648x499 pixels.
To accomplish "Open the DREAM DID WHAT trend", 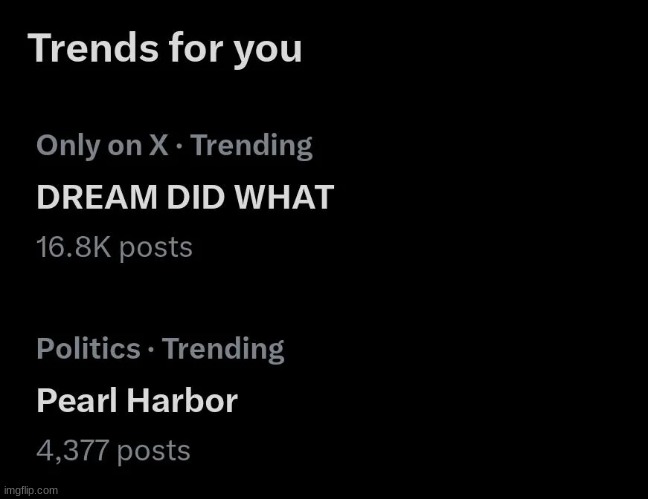I will (185, 197).
